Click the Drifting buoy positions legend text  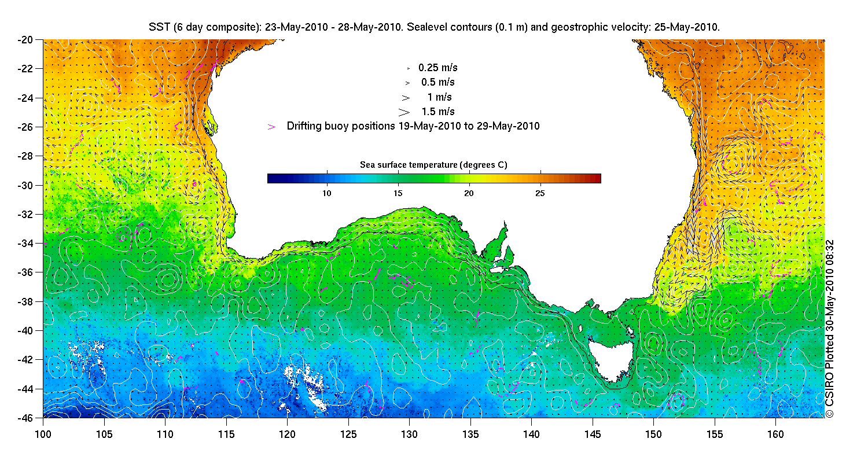[x=413, y=126]
